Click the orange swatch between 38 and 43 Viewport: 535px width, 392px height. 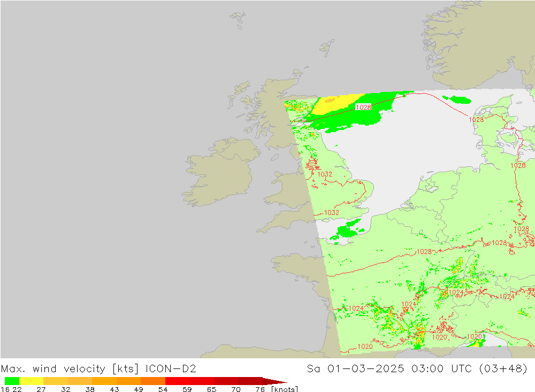point(104,381)
